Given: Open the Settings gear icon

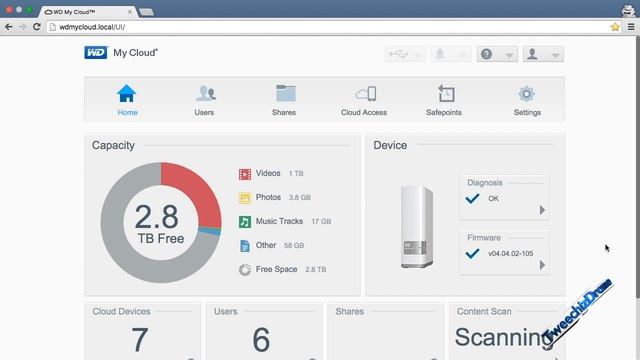Looking at the screenshot, I should coord(527,94).
